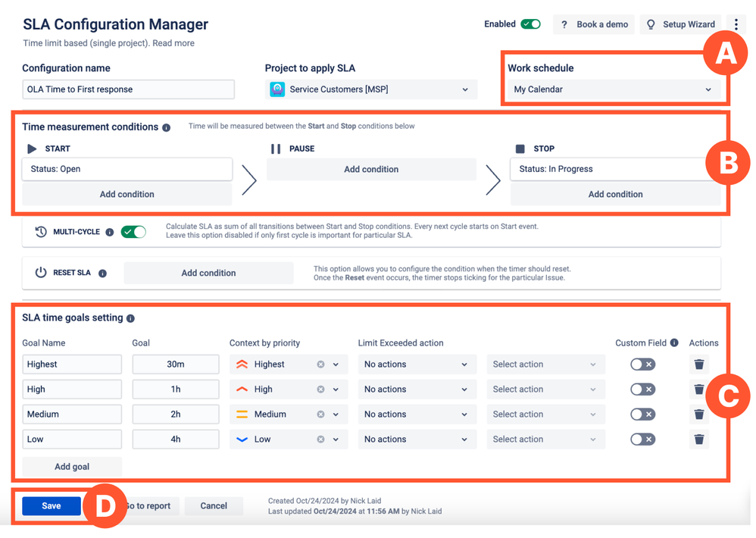This screenshot has height=538, width=756.
Task: Open No actions dropdown for Medium goal
Action: click(x=417, y=414)
